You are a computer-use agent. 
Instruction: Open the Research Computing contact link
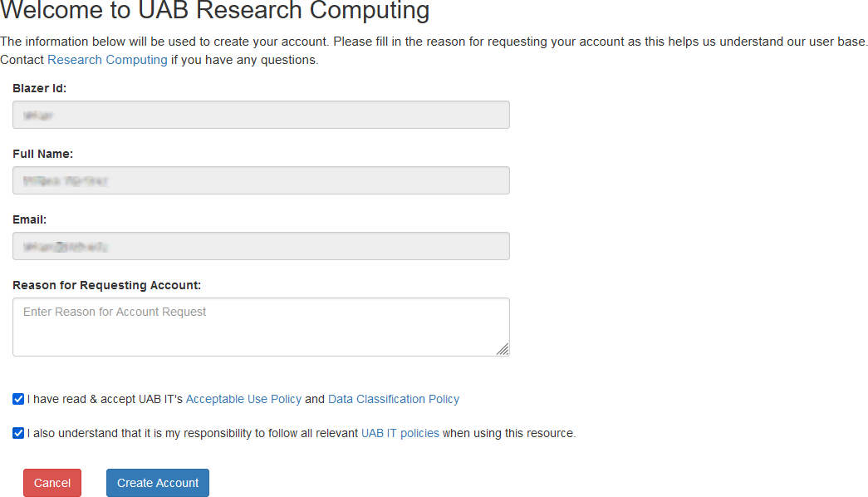point(107,59)
